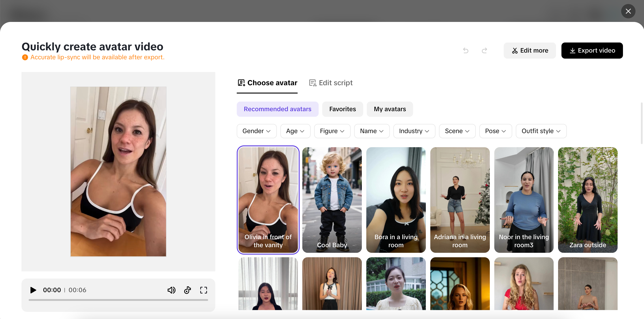Click the 00:06 duration text

coord(77,290)
